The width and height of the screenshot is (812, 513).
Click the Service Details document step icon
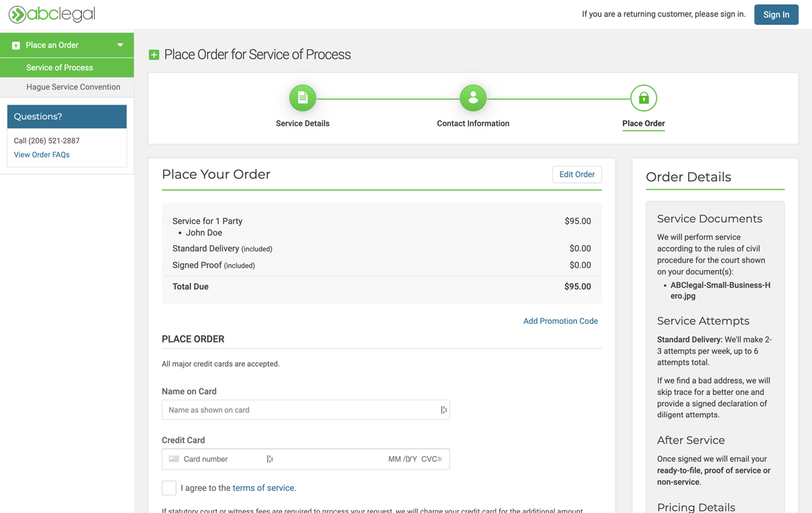click(x=303, y=98)
